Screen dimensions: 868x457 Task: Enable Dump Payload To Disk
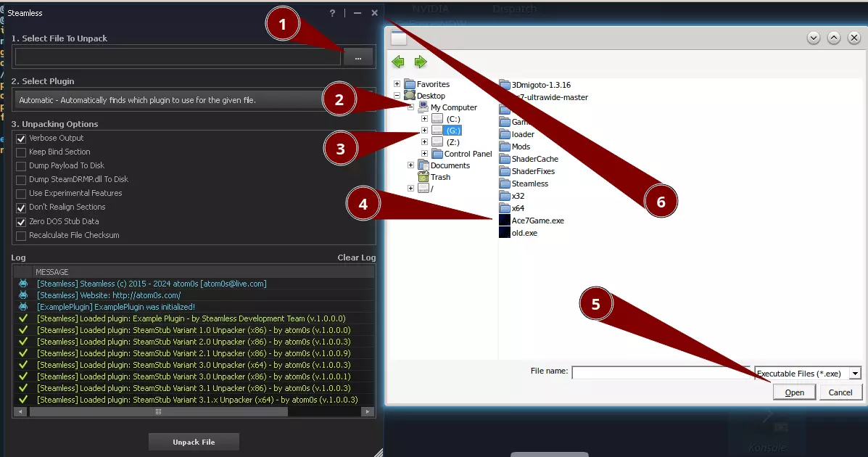pos(21,166)
